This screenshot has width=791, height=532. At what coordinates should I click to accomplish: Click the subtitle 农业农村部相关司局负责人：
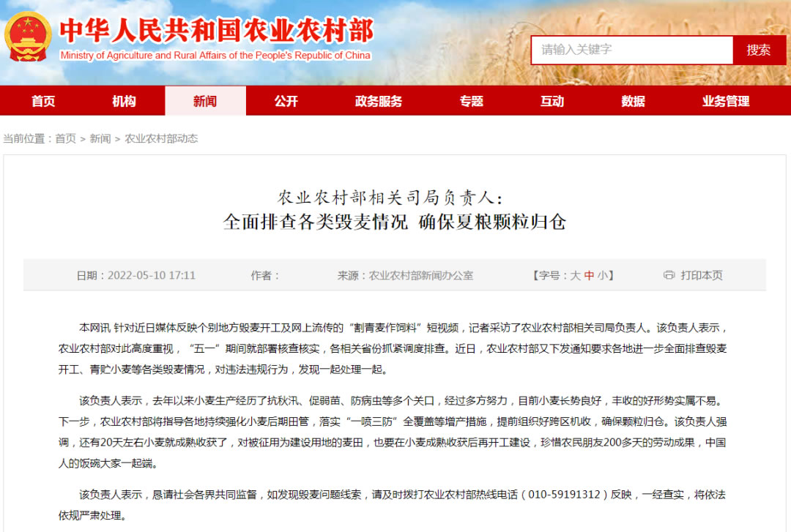point(390,197)
